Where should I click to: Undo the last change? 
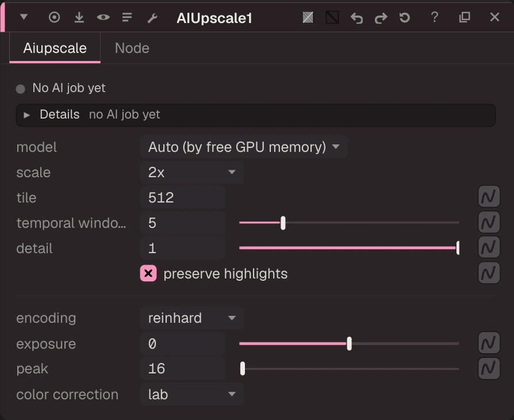tap(356, 18)
